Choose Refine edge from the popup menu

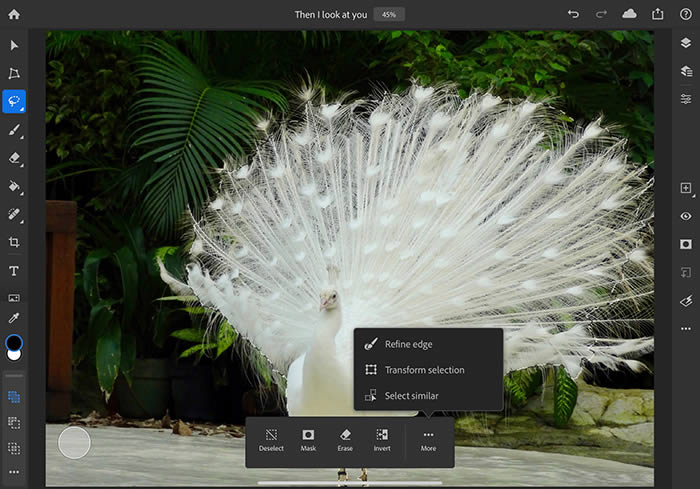408,344
